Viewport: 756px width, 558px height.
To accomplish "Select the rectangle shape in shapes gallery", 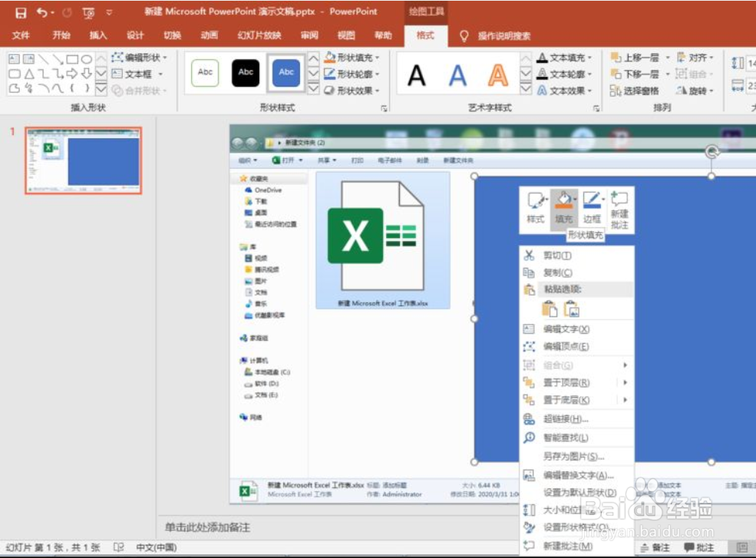I will [x=72, y=59].
